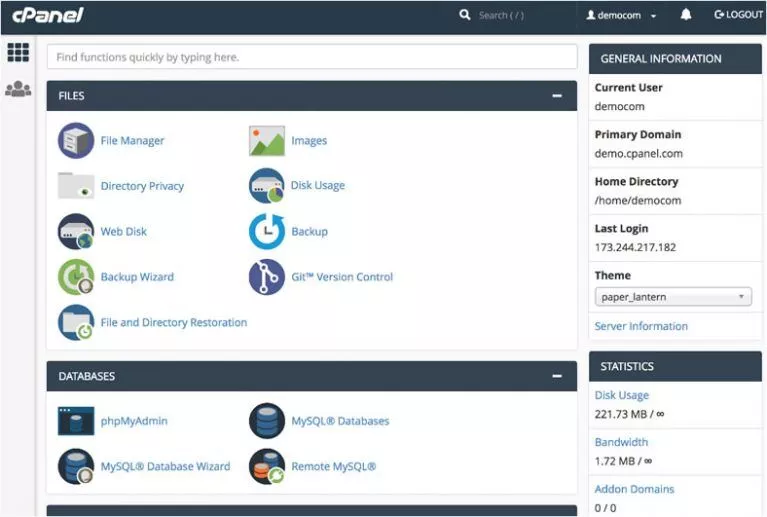Open the Web Disk icon
The image size is (767, 517).
pyautogui.click(x=76, y=231)
